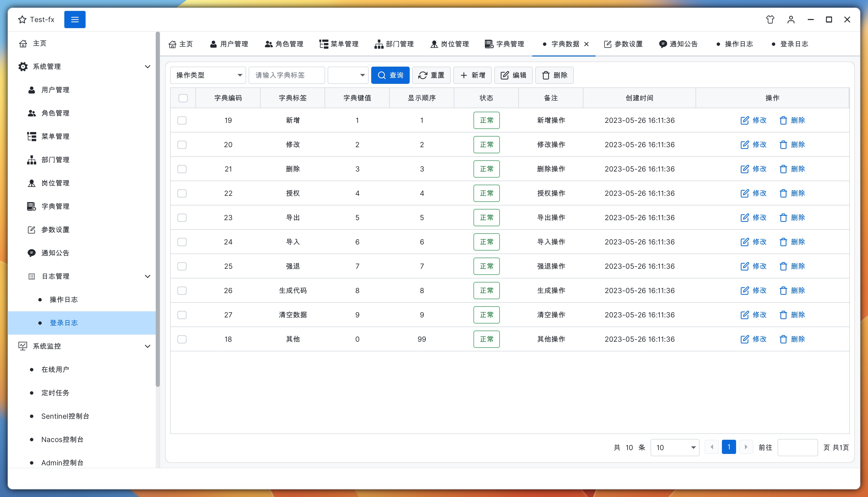Collapse the 系统监控 sidebar group
The image size is (868, 497).
coord(147,346)
